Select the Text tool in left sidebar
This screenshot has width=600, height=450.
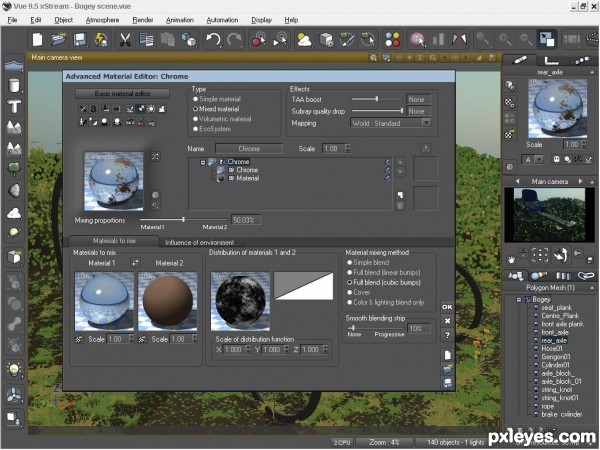(x=15, y=106)
